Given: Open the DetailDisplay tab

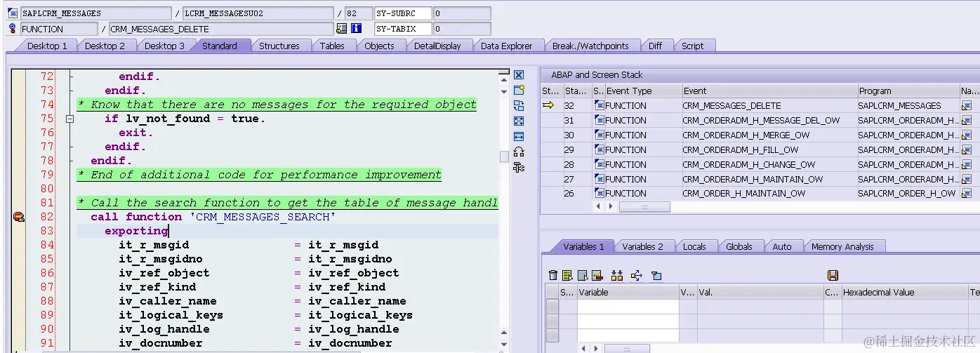Looking at the screenshot, I should click(437, 46).
